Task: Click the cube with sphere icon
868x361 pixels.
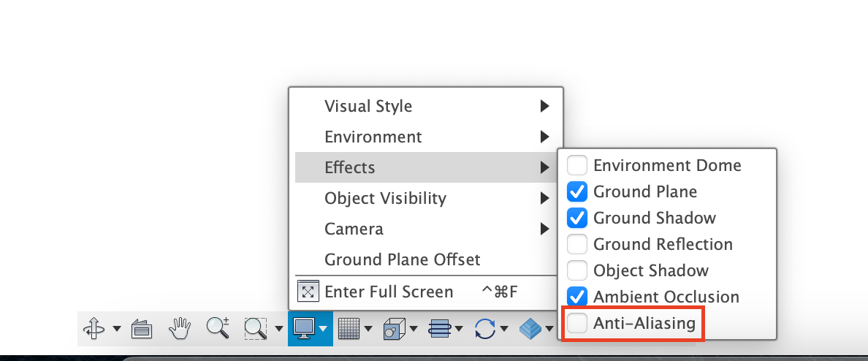Action: (x=395, y=328)
